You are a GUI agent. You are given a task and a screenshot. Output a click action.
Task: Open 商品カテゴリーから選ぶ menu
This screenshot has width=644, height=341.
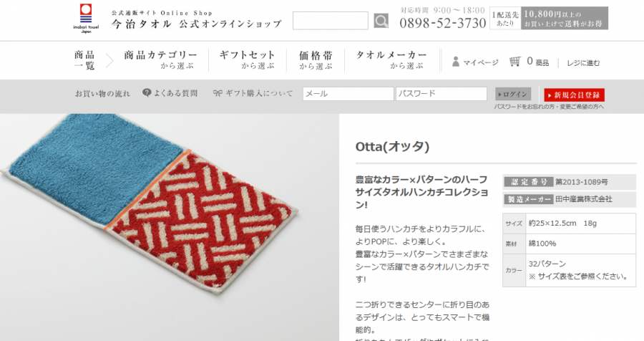pos(160,60)
